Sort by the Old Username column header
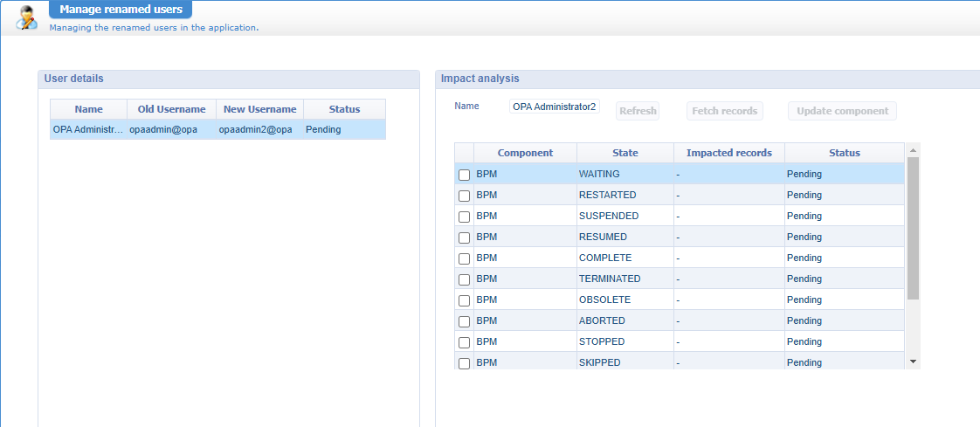980x427 pixels. (171, 109)
